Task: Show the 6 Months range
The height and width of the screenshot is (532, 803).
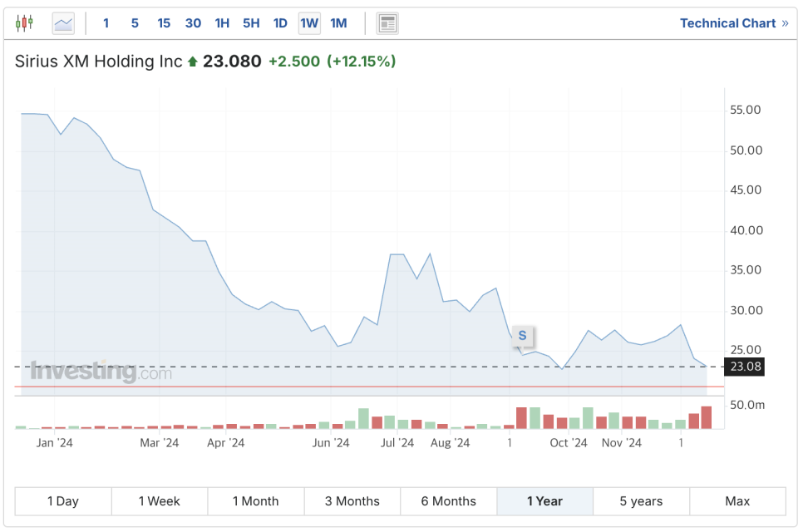Action: pyautogui.click(x=449, y=501)
